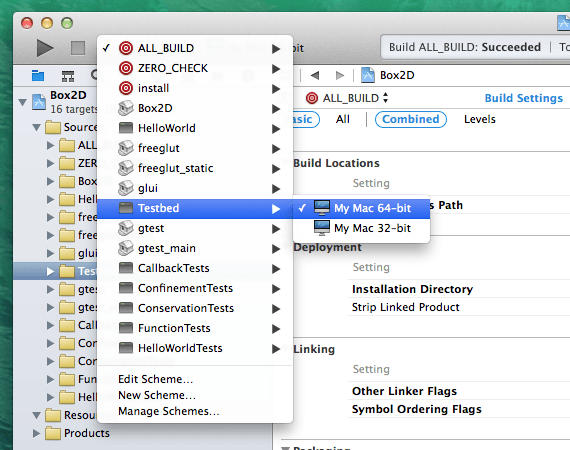This screenshot has width=570, height=450.
Task: Expand the glui folder in the navigator
Action: (51, 253)
